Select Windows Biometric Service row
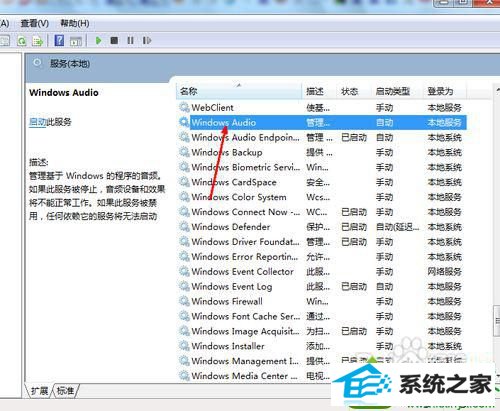The height and width of the screenshot is (411, 500). click(x=321, y=167)
